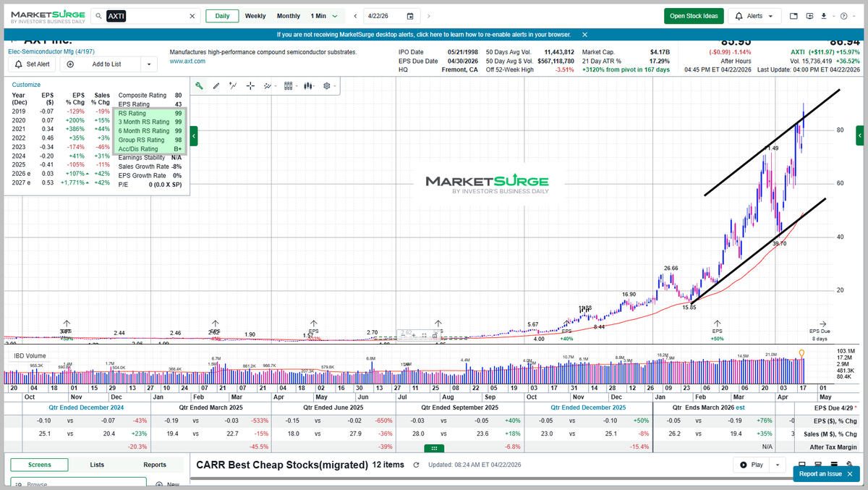The height and width of the screenshot is (490, 868).
Task: Select the pencil drawing tool
Action: point(216,85)
